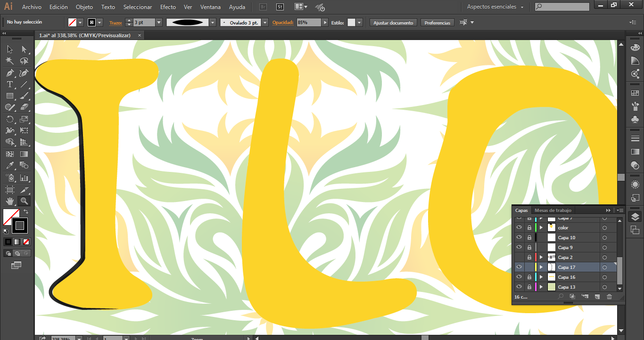This screenshot has width=644, height=340.
Task: Activate the Eraser tool
Action: point(24,107)
